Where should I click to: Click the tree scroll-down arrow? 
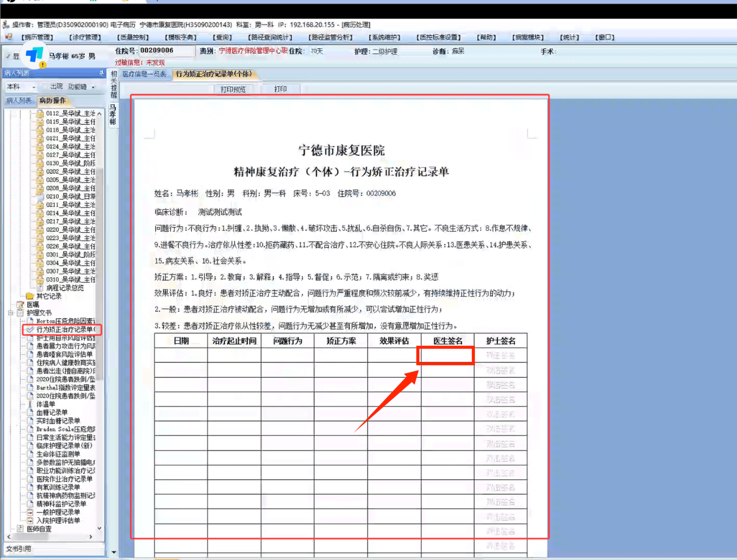(99, 528)
